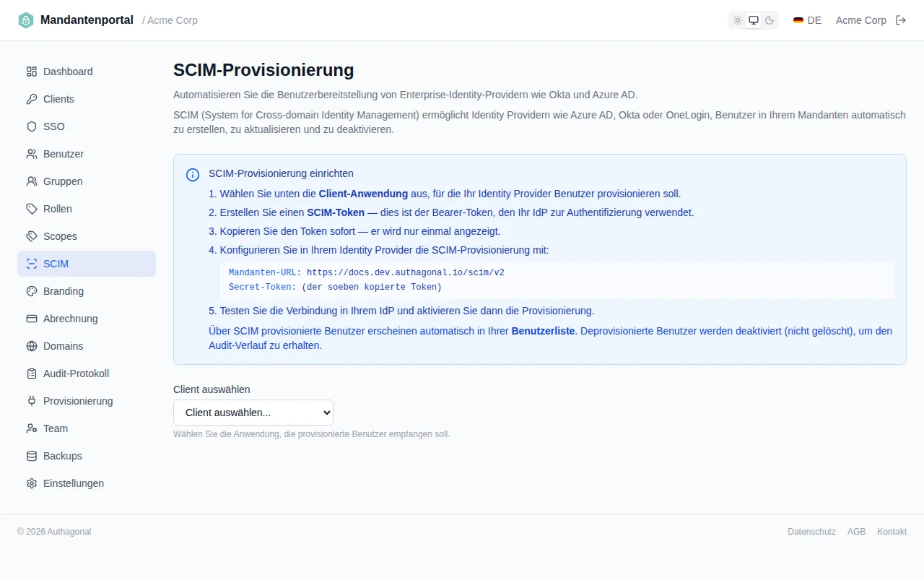
Task: Select Rollen menu entry
Action: coord(87,209)
